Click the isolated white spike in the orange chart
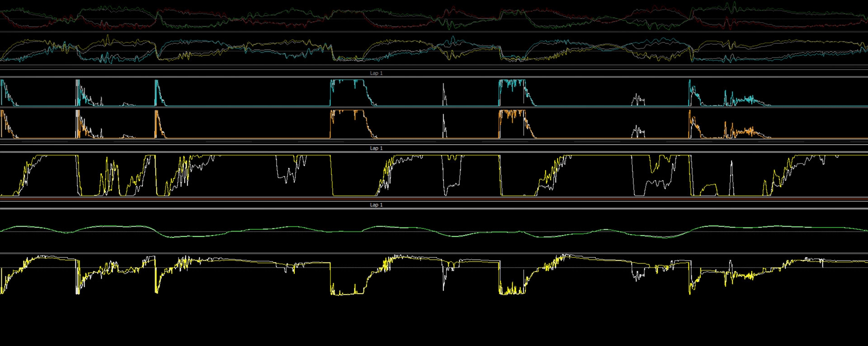 point(444,126)
